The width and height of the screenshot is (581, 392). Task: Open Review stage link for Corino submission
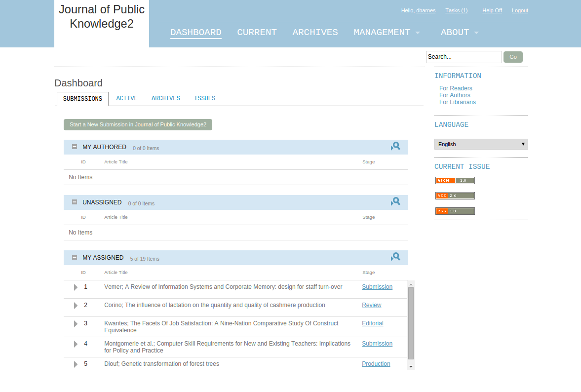(x=371, y=305)
